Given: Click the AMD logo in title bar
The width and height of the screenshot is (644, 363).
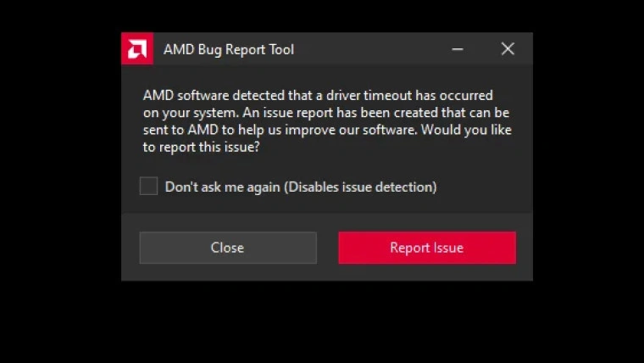Looking at the screenshot, I should pyautogui.click(x=137, y=49).
